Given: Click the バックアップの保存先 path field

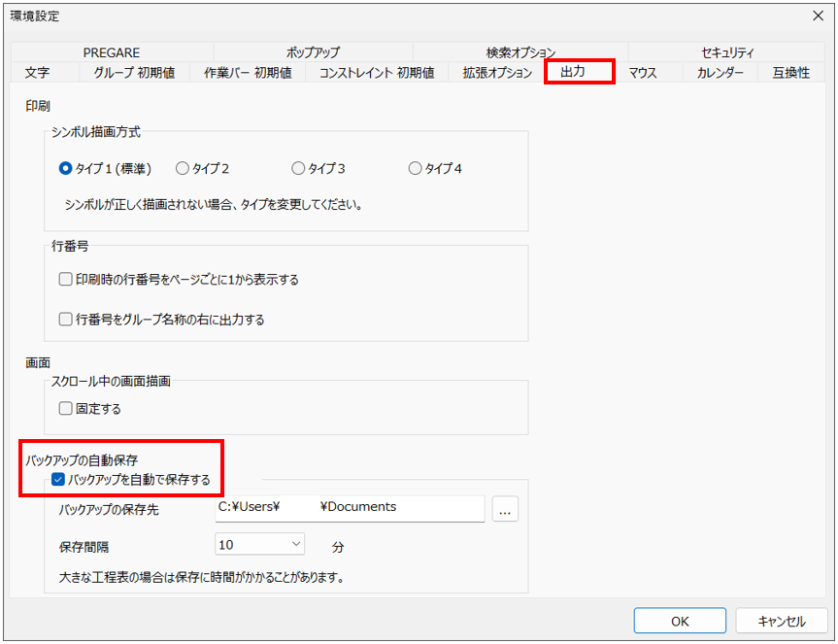Looking at the screenshot, I should tap(351, 508).
